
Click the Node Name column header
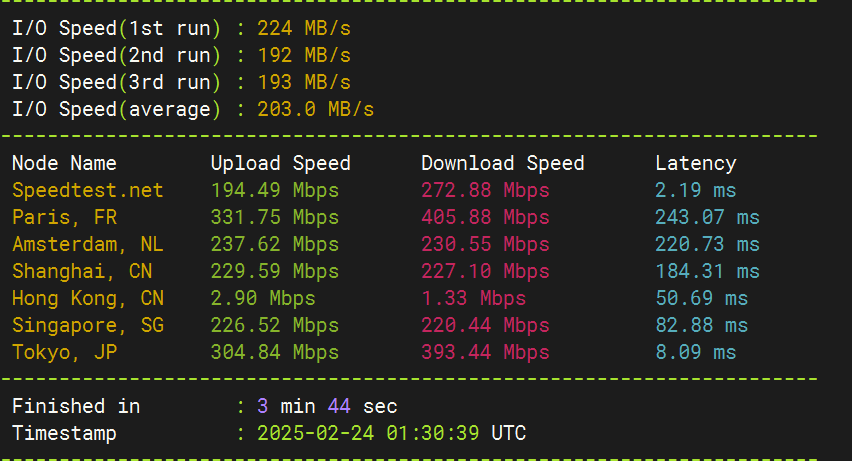[64, 163]
